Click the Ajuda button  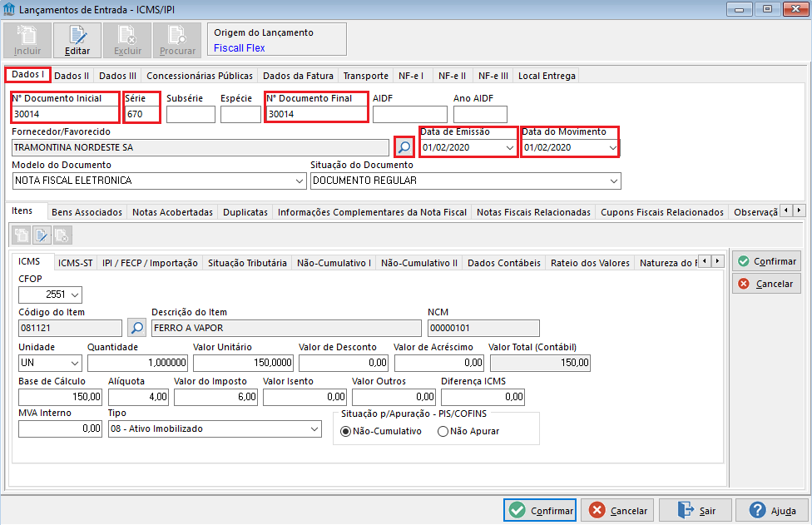772,511
